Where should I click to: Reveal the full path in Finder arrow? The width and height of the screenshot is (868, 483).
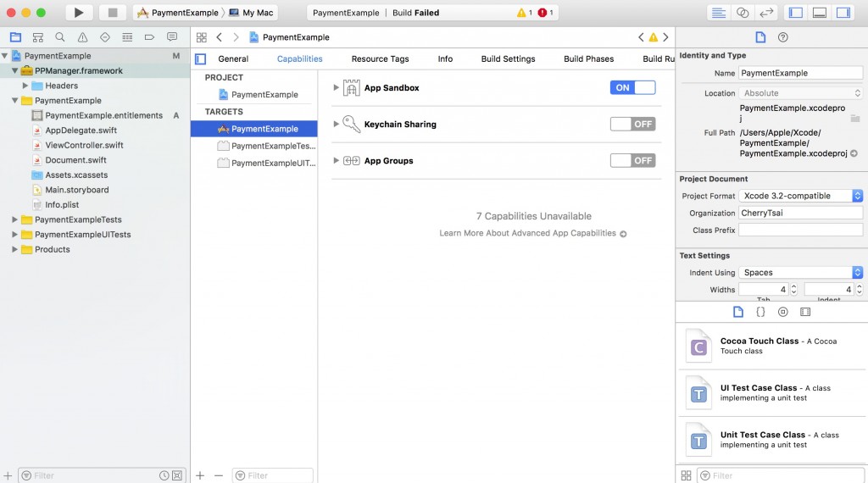(854, 153)
